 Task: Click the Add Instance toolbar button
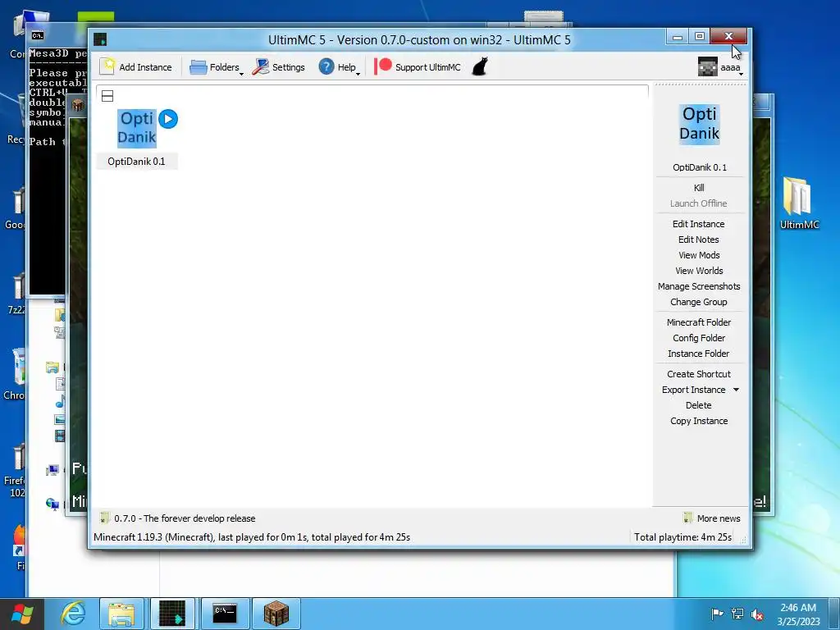pyautogui.click(x=136, y=67)
